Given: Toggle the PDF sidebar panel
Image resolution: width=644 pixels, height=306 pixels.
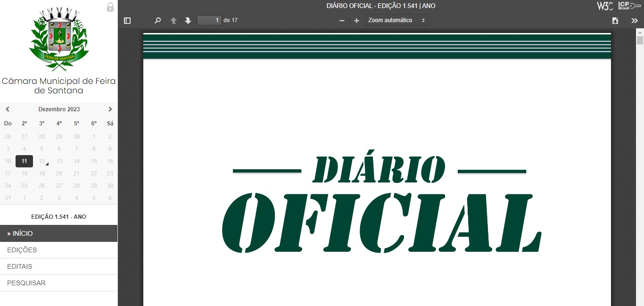Looking at the screenshot, I should pos(127,21).
